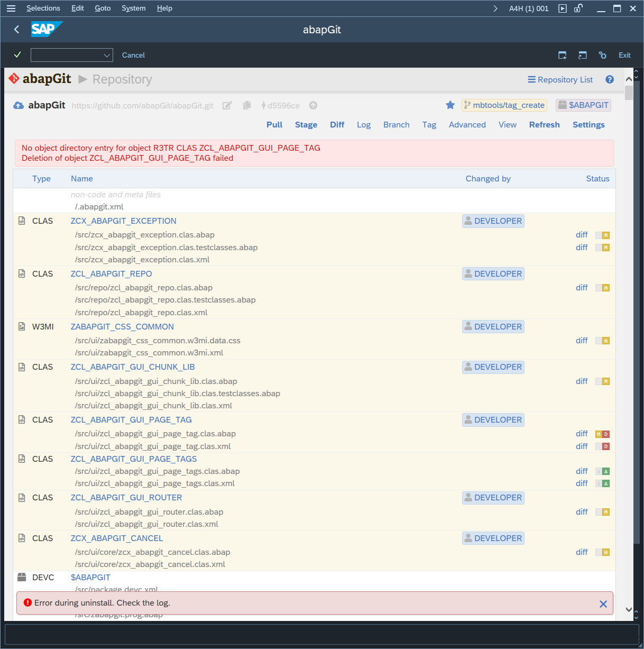This screenshot has width=644, height=649.
Task: Open the Selections menu
Action: 43,8
